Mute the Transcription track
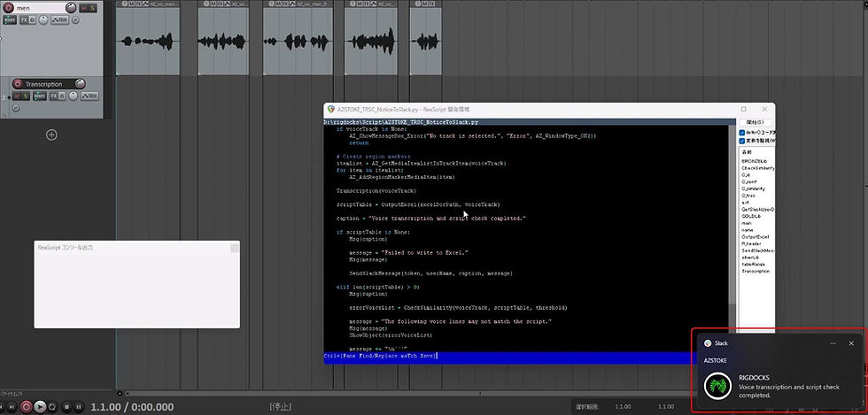This screenshot has height=415, width=868. point(17,96)
